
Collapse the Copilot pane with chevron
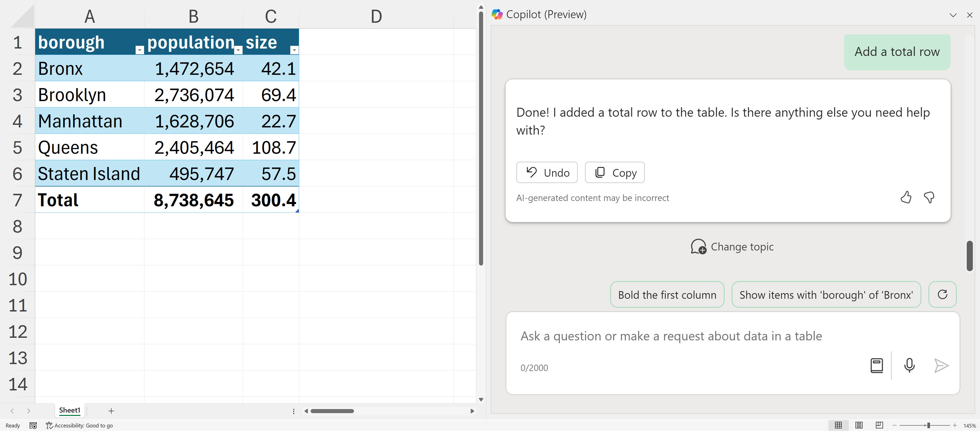click(x=953, y=15)
